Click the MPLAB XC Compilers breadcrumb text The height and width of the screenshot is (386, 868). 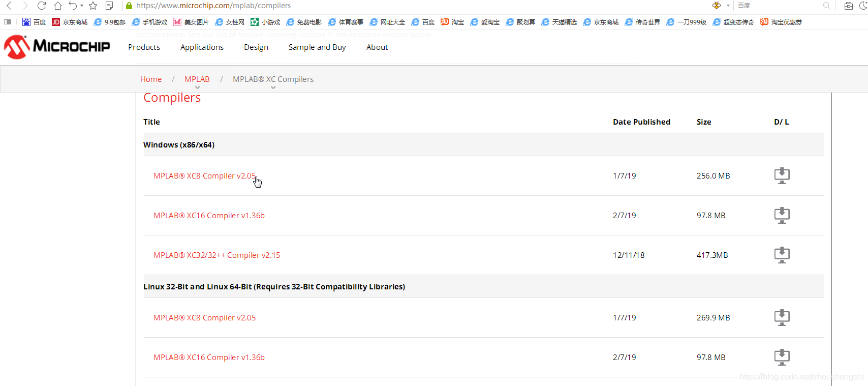click(273, 79)
